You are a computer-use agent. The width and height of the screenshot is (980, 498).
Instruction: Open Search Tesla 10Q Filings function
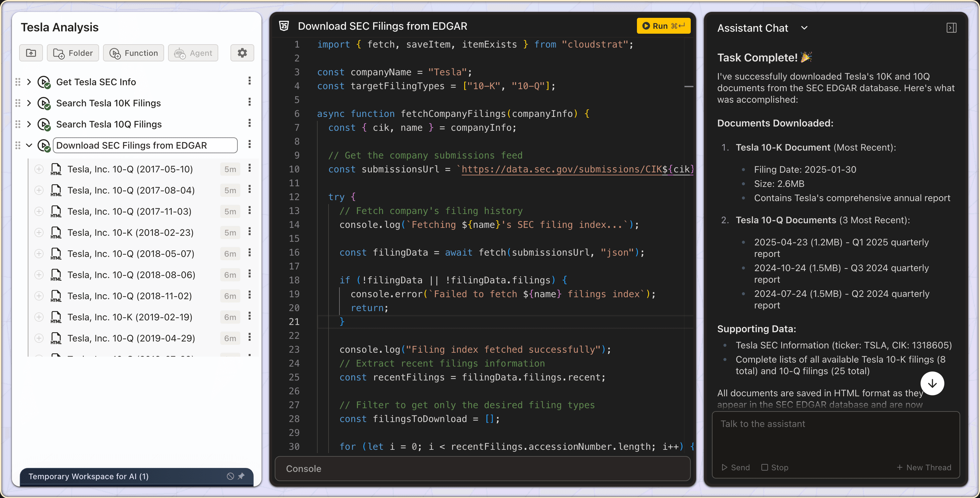point(109,124)
